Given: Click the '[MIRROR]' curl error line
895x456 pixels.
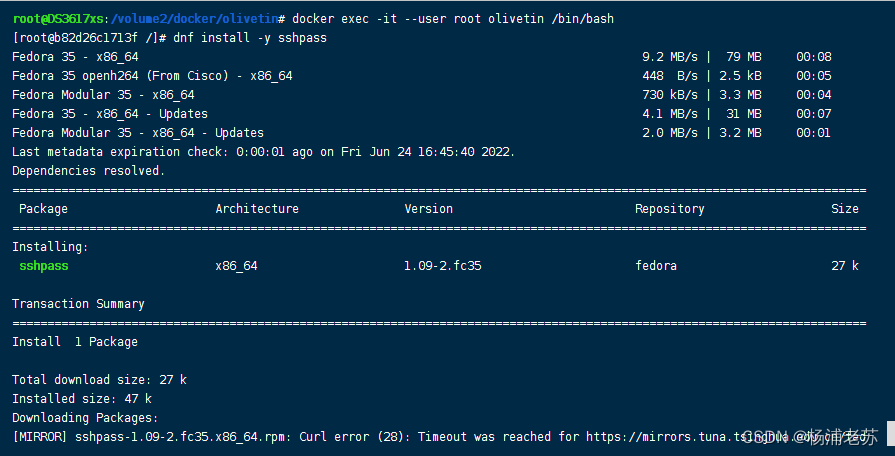Looking at the screenshot, I should [x=440, y=437].
